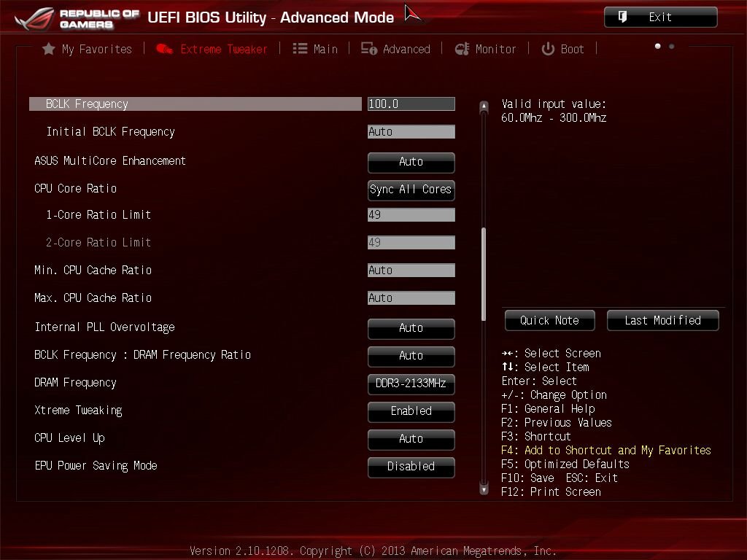Click the 2-Core Ratio Limit field
This screenshot has width=747, height=560.
pyautogui.click(x=411, y=242)
